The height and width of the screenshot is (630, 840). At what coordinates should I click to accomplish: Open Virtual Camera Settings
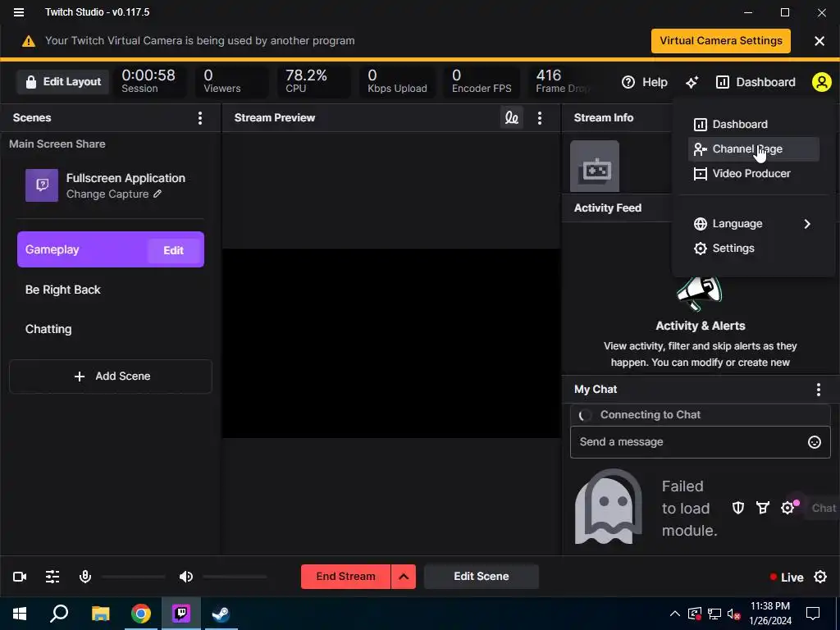pyautogui.click(x=720, y=41)
